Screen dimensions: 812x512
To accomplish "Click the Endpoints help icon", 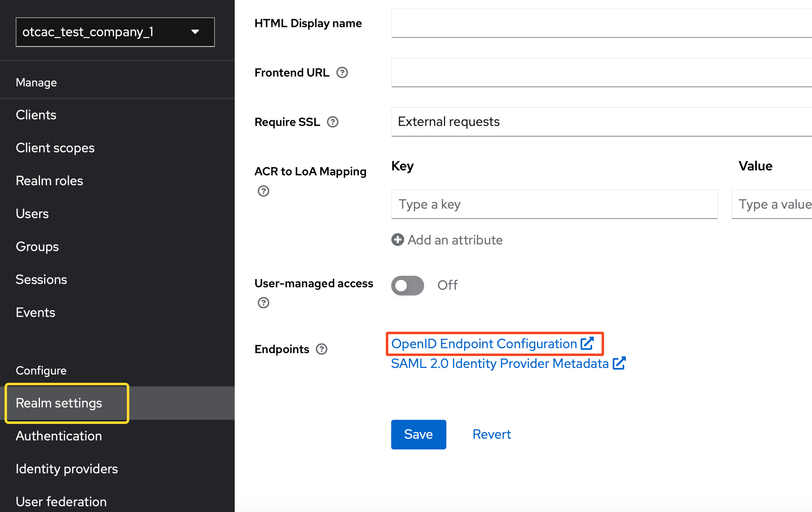I will [x=321, y=349].
